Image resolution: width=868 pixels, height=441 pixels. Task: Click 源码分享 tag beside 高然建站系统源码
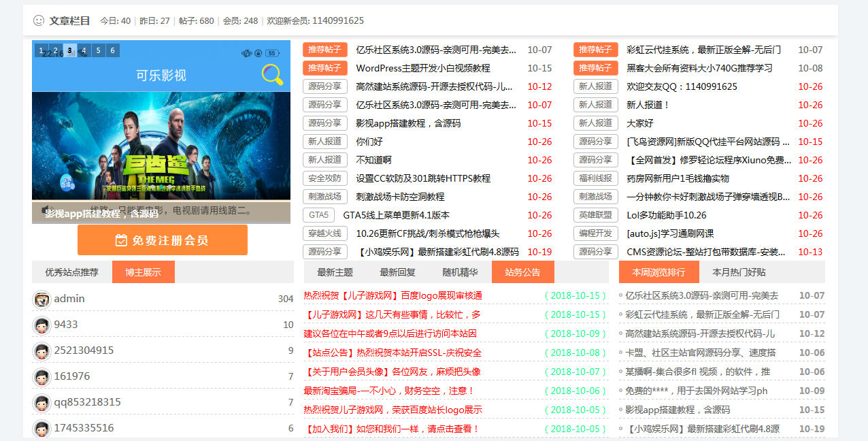324,86
